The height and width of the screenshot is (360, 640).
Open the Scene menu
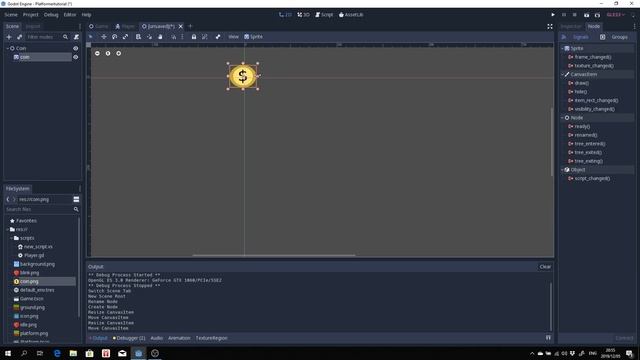tap(11, 15)
